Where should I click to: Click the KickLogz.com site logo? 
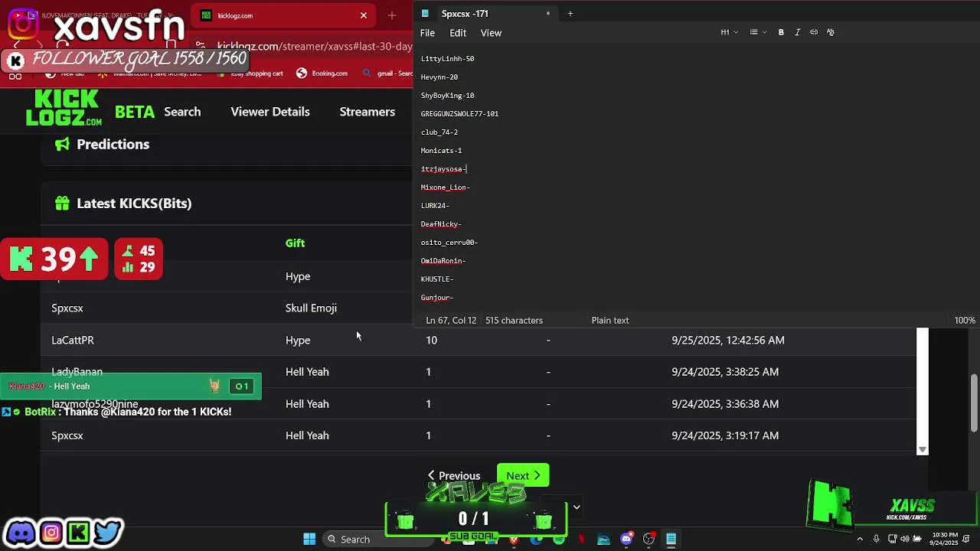click(x=64, y=108)
